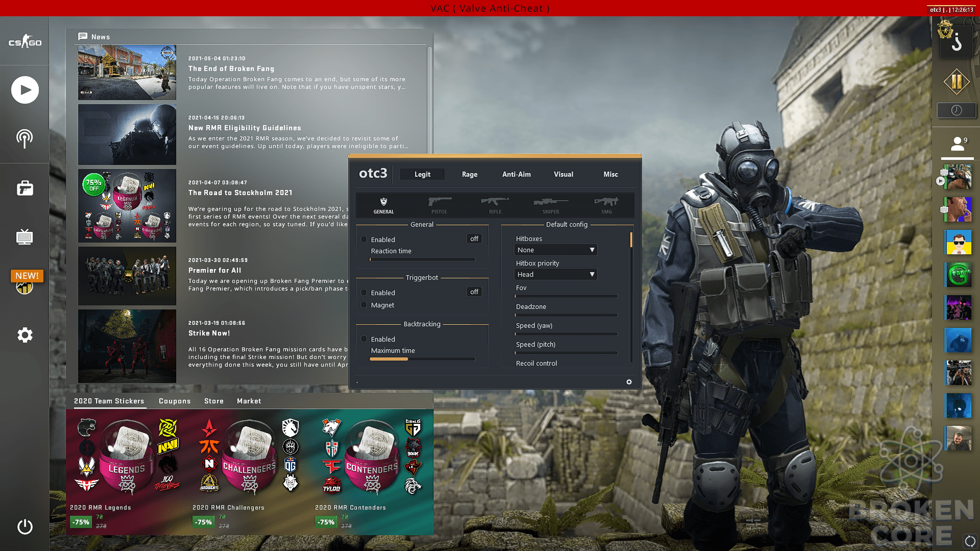Open the inventory briefcase icon
The height and width of the screenshot is (551, 980).
coord(25,188)
